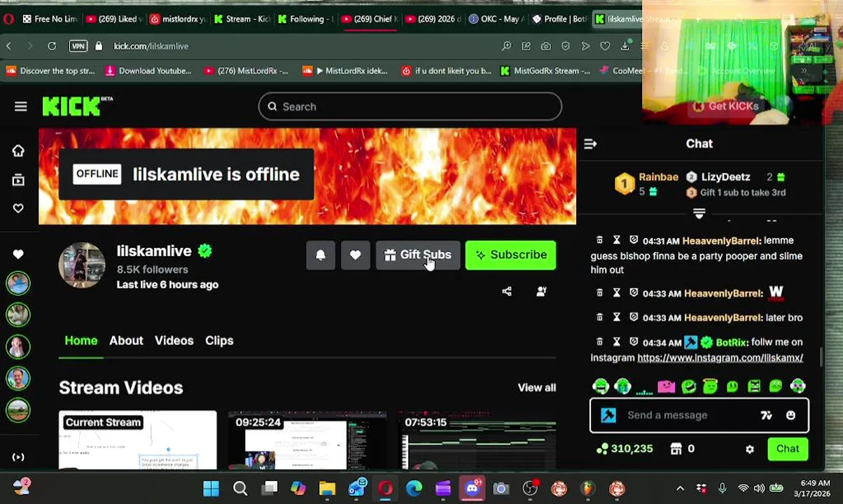Delete the 04:31 AM HeaavenlyBarrel message
The height and width of the screenshot is (504, 843).
pyautogui.click(x=600, y=240)
